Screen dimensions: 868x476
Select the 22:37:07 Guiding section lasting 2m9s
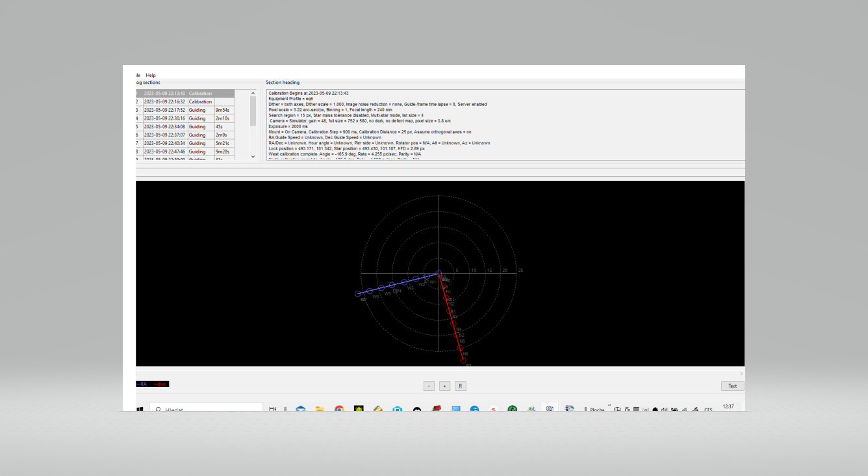click(185, 135)
